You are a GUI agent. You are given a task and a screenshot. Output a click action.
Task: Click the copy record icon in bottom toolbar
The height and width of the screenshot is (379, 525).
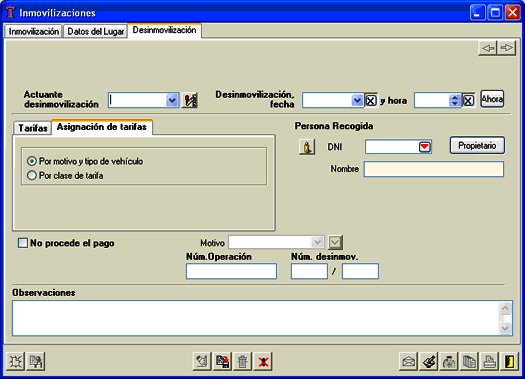35,361
